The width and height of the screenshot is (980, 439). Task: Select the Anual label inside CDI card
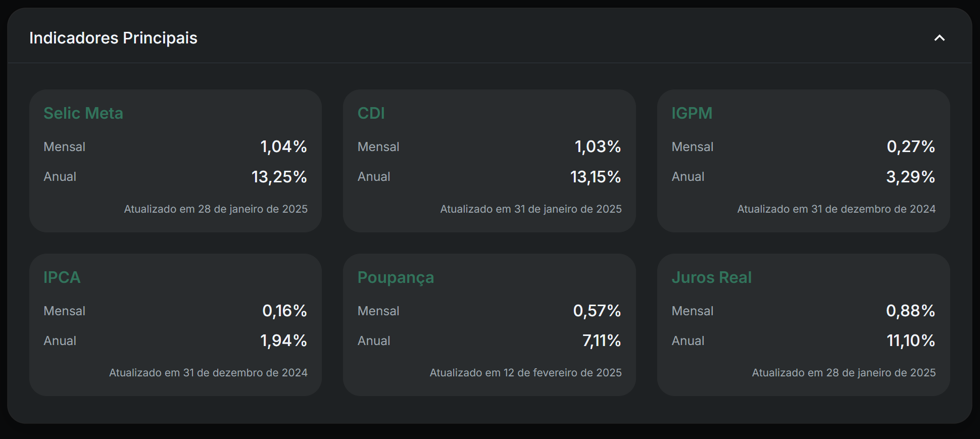point(374,177)
